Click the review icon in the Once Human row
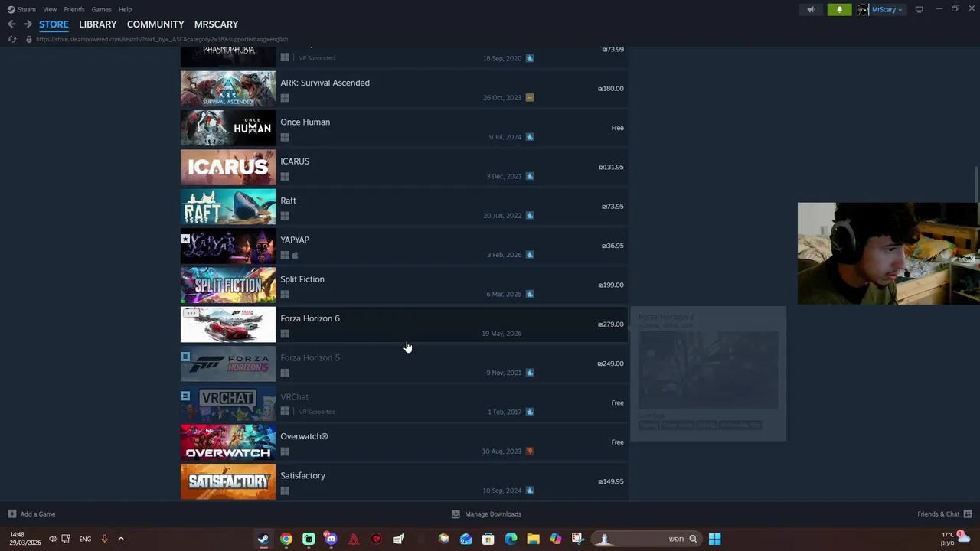 click(530, 137)
